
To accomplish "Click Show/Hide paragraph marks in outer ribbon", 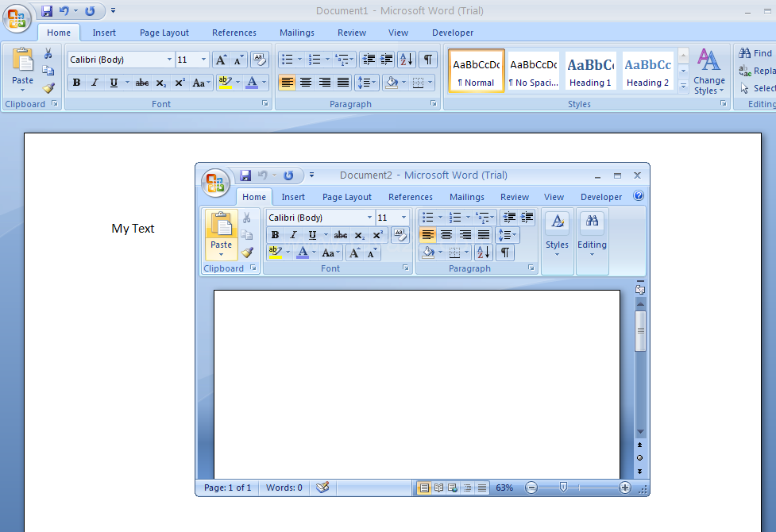I will click(x=428, y=60).
